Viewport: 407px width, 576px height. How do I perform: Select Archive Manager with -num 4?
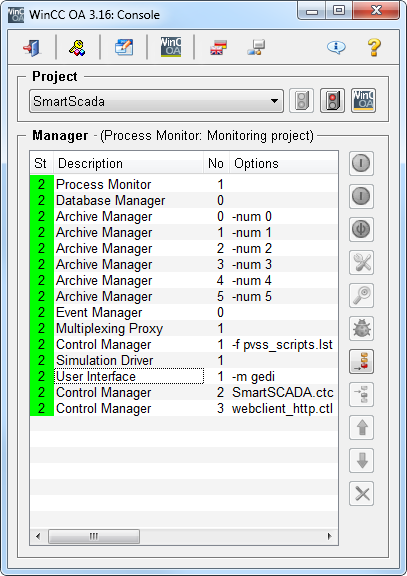184,280
